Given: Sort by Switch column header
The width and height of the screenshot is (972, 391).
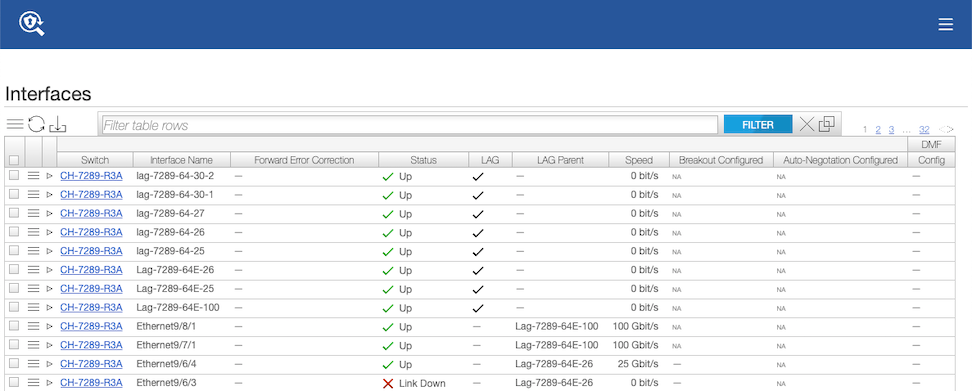Looking at the screenshot, I should (x=95, y=160).
